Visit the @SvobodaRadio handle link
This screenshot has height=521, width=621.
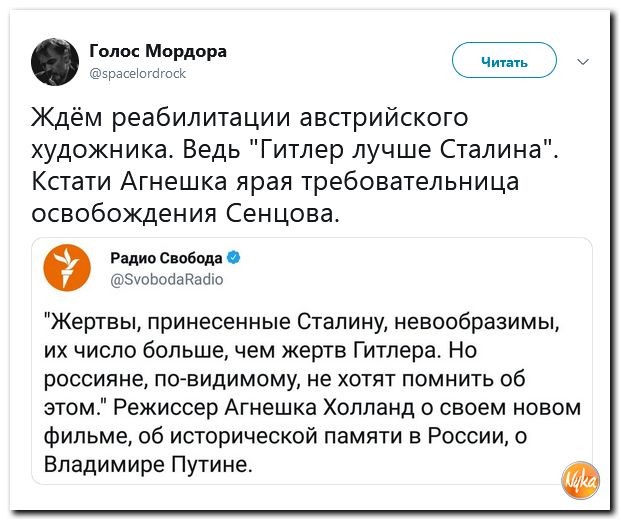[166, 280]
